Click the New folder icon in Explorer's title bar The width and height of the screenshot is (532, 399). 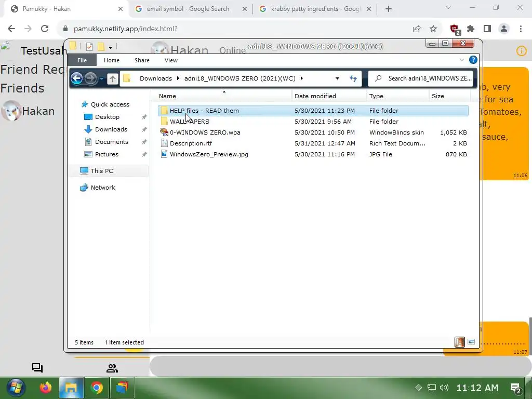pos(101,46)
